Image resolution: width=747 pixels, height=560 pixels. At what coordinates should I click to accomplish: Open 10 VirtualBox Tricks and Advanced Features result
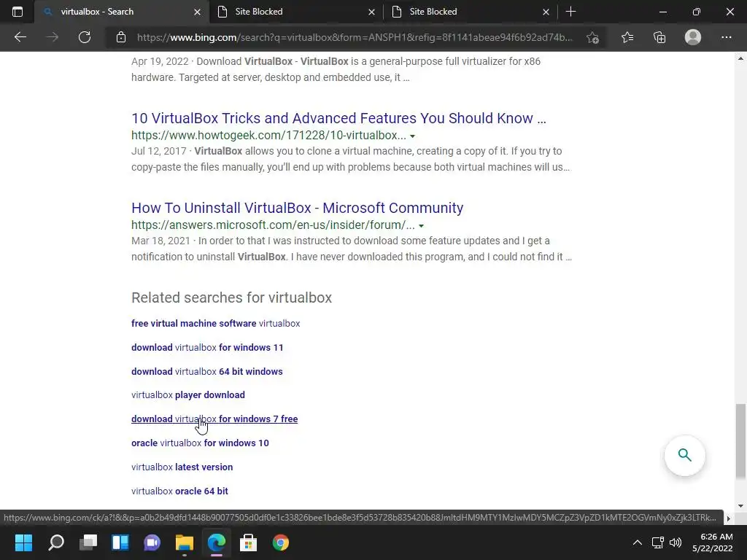point(338,118)
